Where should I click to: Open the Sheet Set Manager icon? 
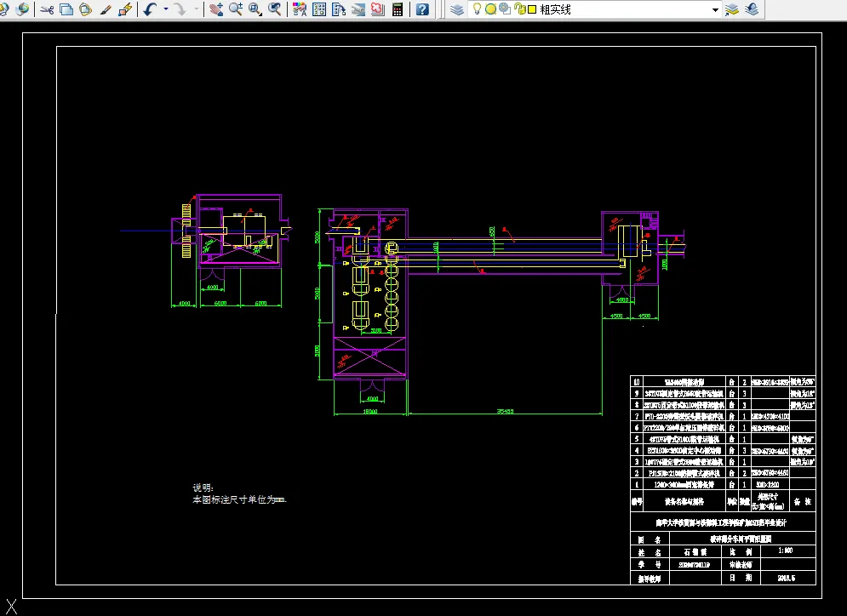point(358,9)
